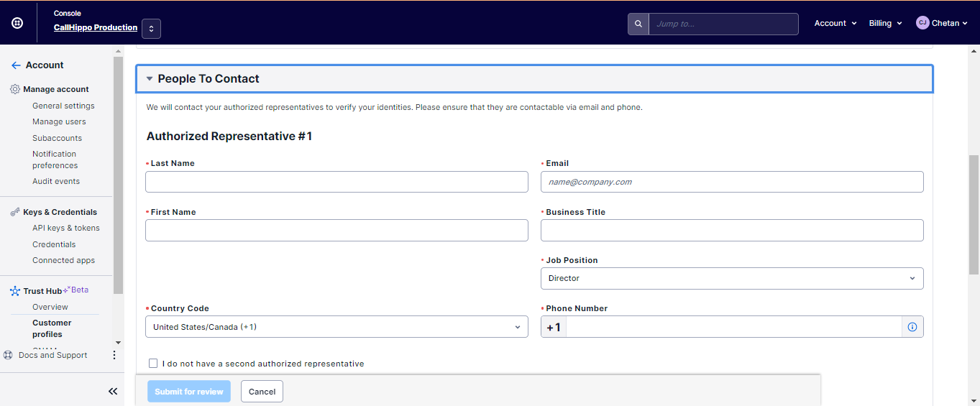The width and height of the screenshot is (980, 406).
Task: Click the Phone Number info icon
Action: pos(912,327)
